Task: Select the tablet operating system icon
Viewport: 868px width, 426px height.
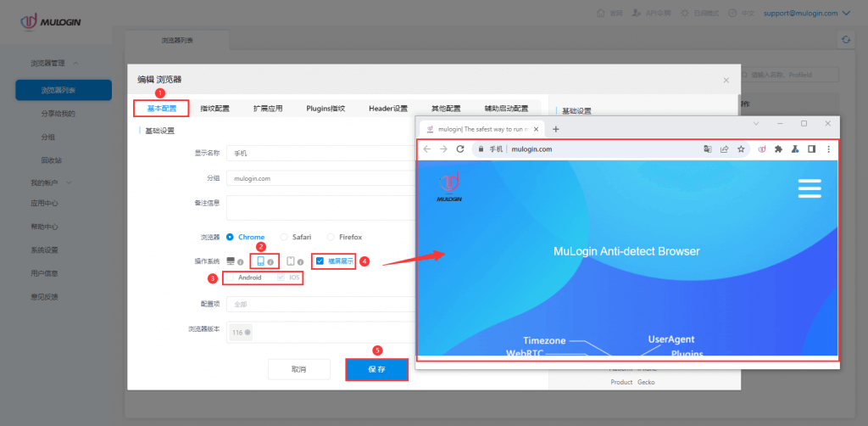Action: [290, 261]
